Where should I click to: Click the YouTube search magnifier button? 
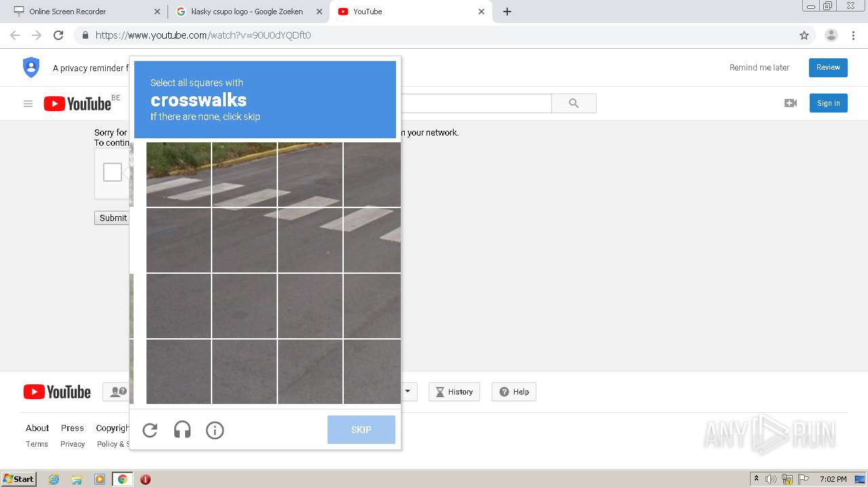[574, 103]
